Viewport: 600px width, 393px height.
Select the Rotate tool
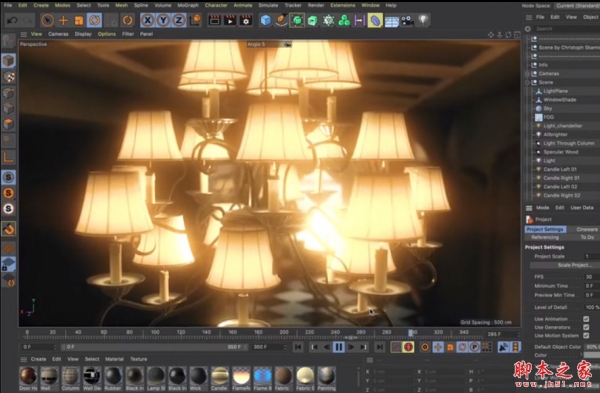point(94,20)
